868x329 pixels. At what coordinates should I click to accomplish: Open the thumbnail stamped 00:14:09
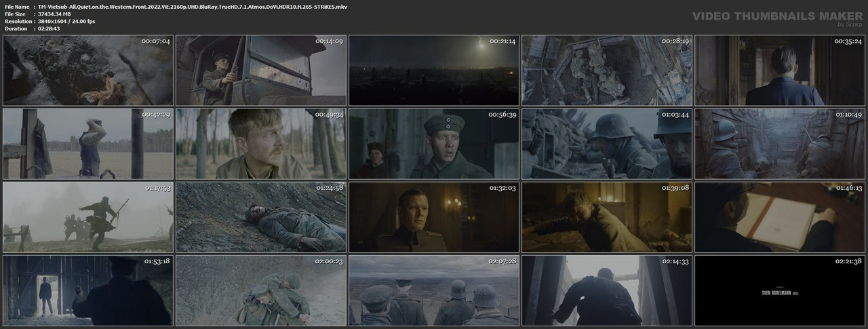260,71
